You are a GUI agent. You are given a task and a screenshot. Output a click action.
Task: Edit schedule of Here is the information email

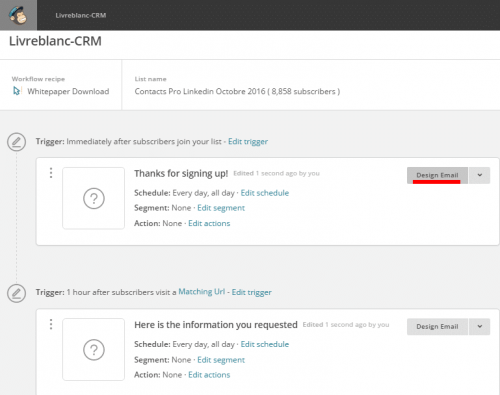click(x=265, y=344)
